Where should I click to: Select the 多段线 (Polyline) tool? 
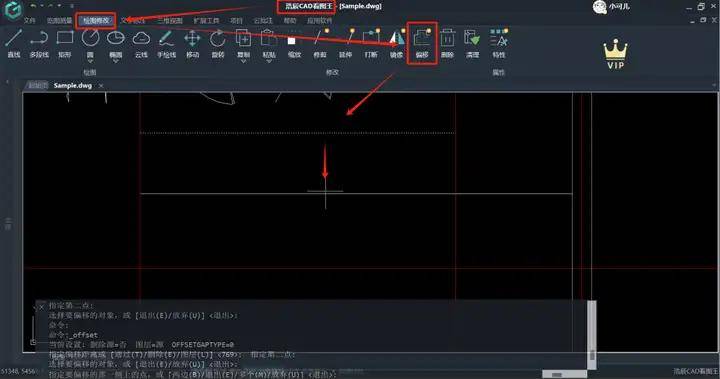pos(39,43)
